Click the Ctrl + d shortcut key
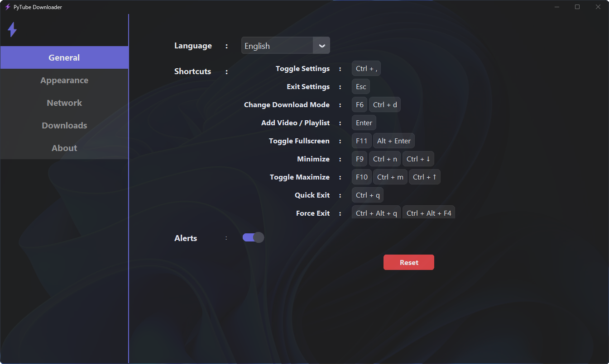This screenshot has height=364, width=609. [385, 105]
